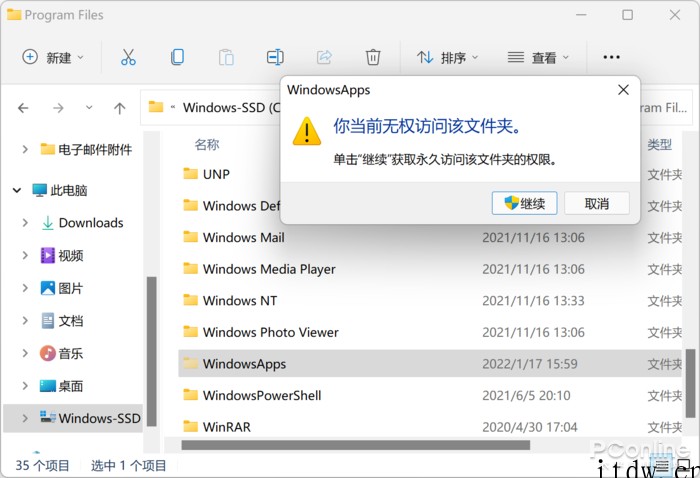Click the navigation pane vertical scrollbar
Screen dimensions: 700x478
point(152,351)
